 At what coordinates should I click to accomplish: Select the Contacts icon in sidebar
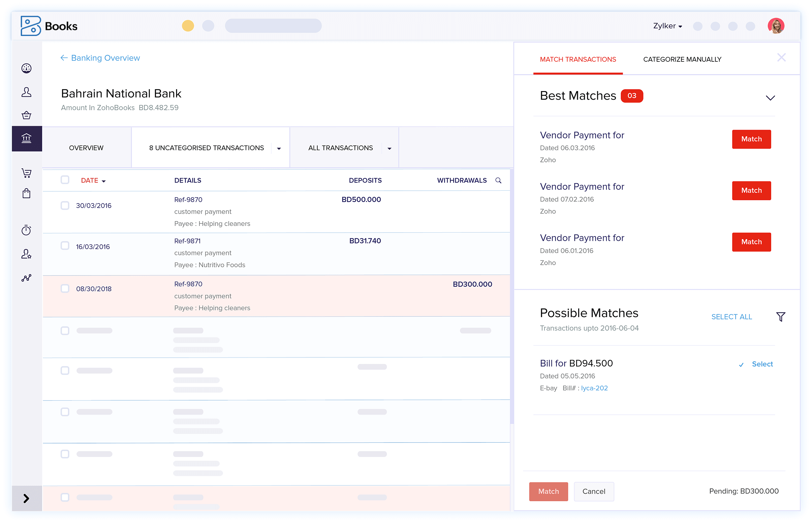click(27, 92)
